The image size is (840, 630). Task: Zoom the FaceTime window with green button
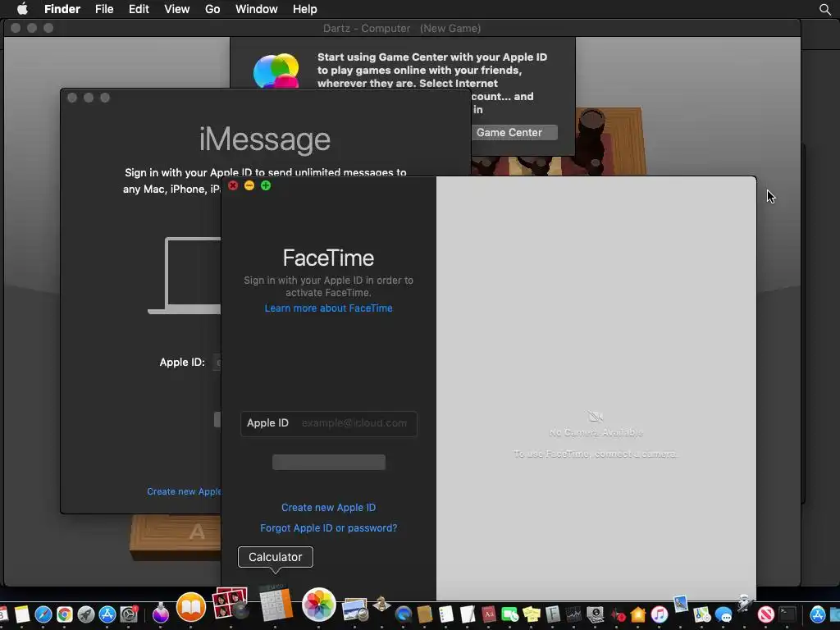(x=266, y=185)
